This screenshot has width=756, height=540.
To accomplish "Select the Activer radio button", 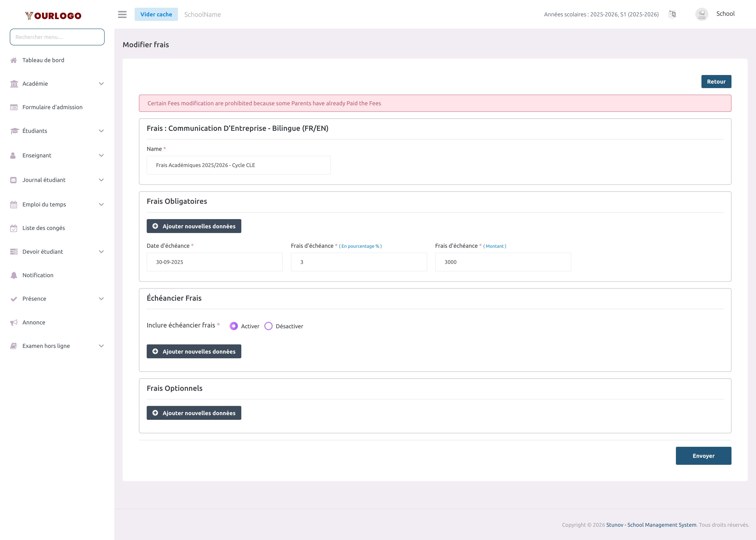I will tap(234, 326).
